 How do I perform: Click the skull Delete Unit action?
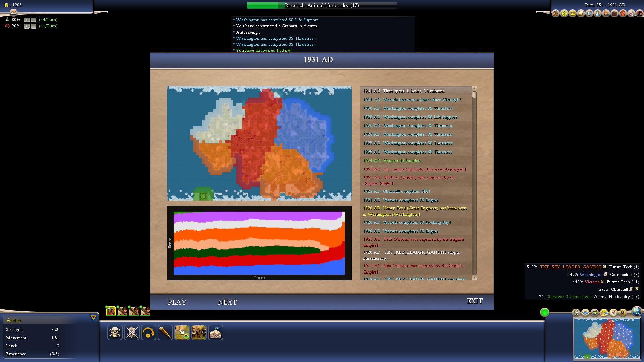[x=115, y=333]
